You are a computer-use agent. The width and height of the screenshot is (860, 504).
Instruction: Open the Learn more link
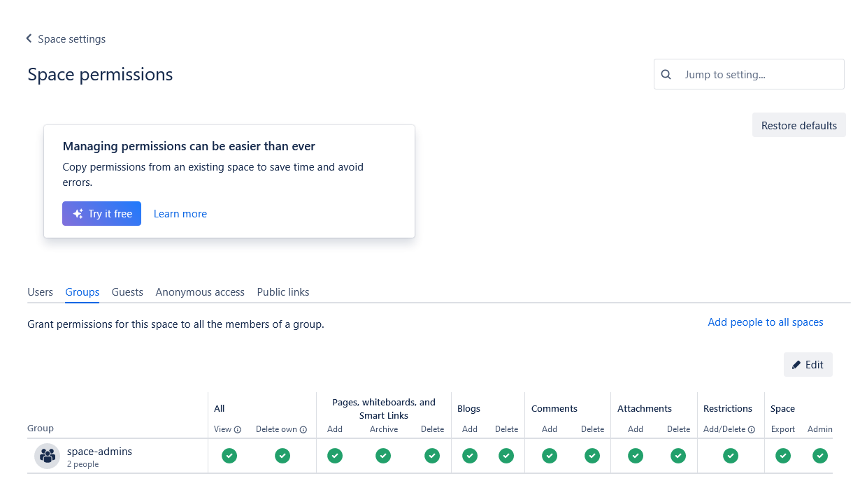180,214
